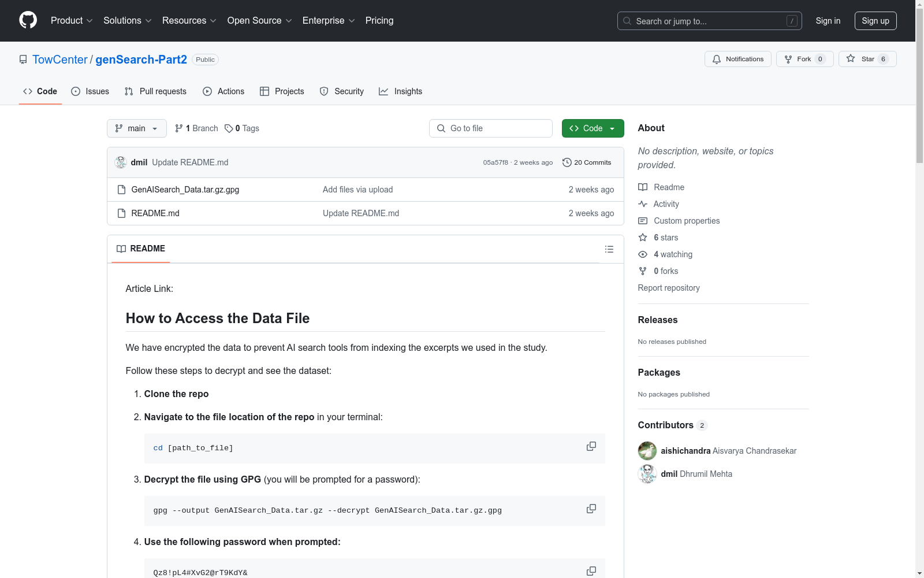Switch to the Projects tab
The height and width of the screenshot is (578, 924).
pyautogui.click(x=282, y=91)
